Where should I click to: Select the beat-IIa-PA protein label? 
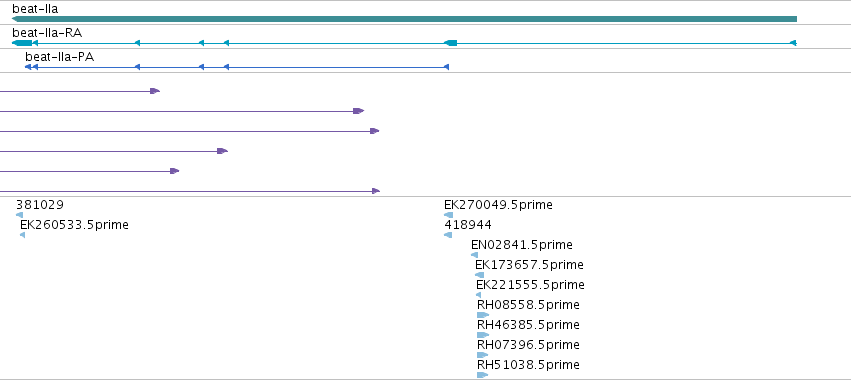[60, 57]
